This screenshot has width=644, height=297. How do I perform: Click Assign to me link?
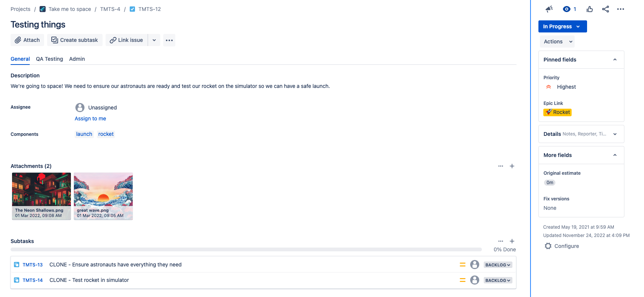coord(90,118)
